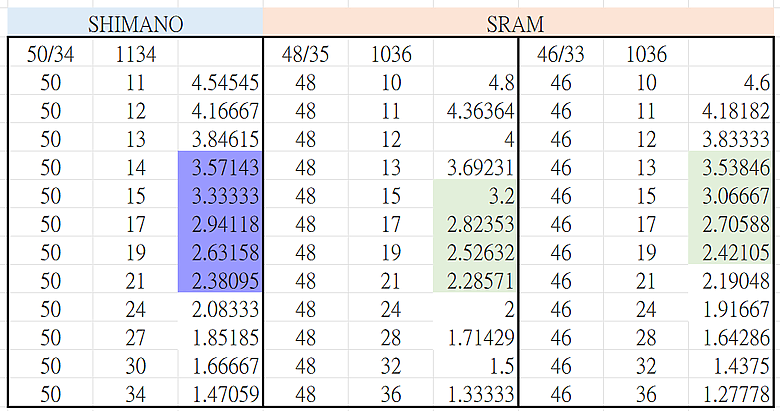Pick the green cell 2.82353
This screenshot has width=780, height=411.
coord(476,223)
